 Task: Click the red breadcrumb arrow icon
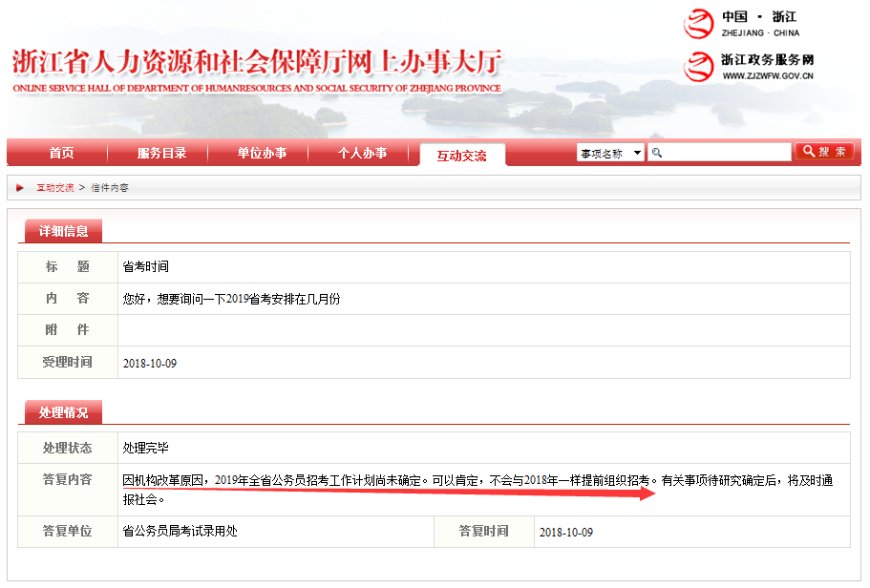20,187
